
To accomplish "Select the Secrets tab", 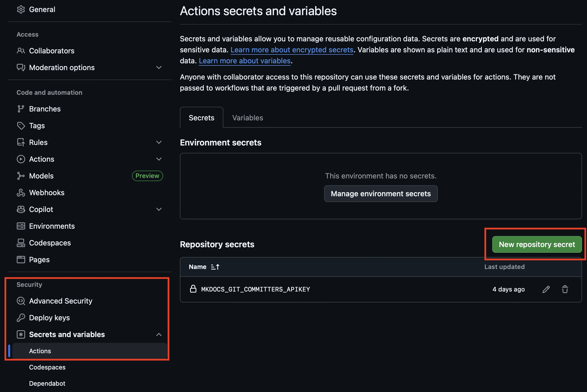I will (201, 118).
